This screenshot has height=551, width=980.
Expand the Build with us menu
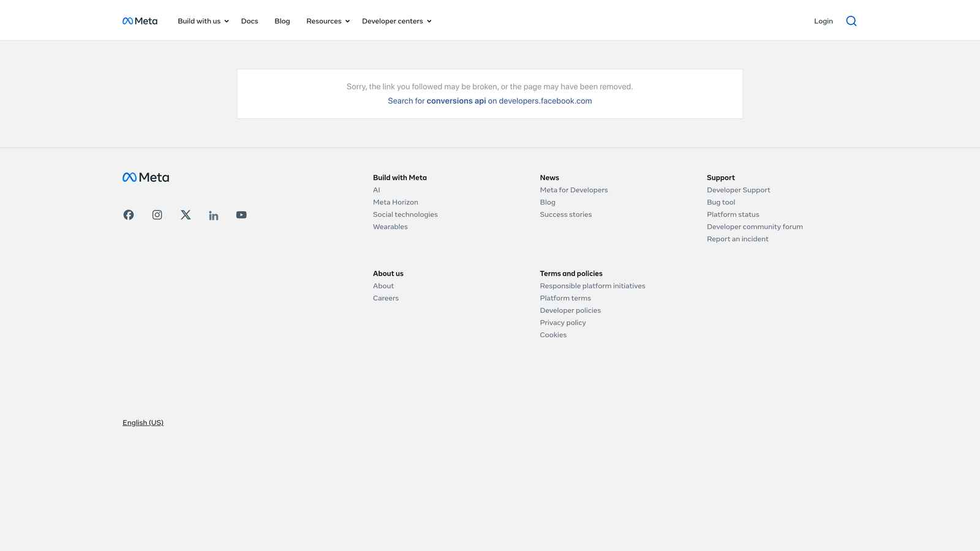coord(202,21)
